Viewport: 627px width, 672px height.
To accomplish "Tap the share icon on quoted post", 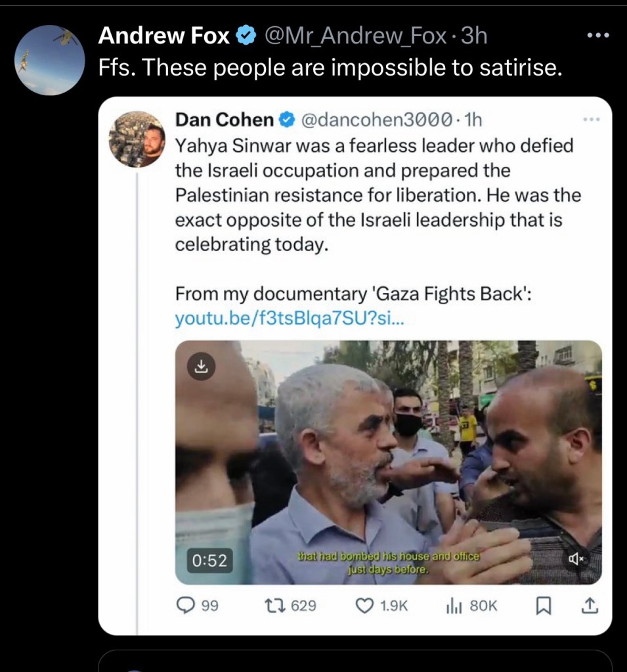I will pyautogui.click(x=589, y=606).
